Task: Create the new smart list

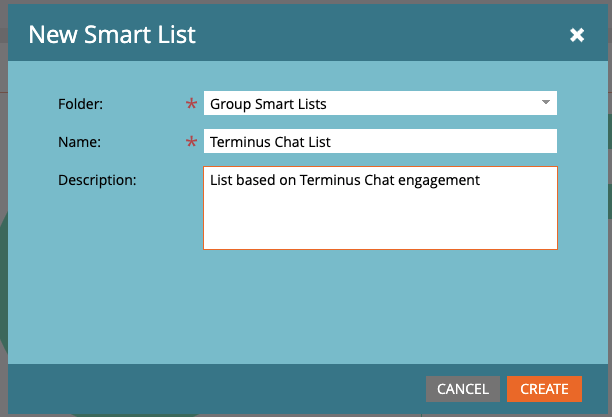Action: coord(544,389)
